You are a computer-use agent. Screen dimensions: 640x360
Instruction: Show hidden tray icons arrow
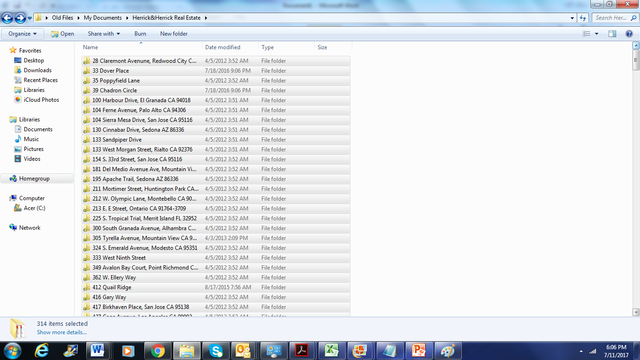tap(581, 351)
